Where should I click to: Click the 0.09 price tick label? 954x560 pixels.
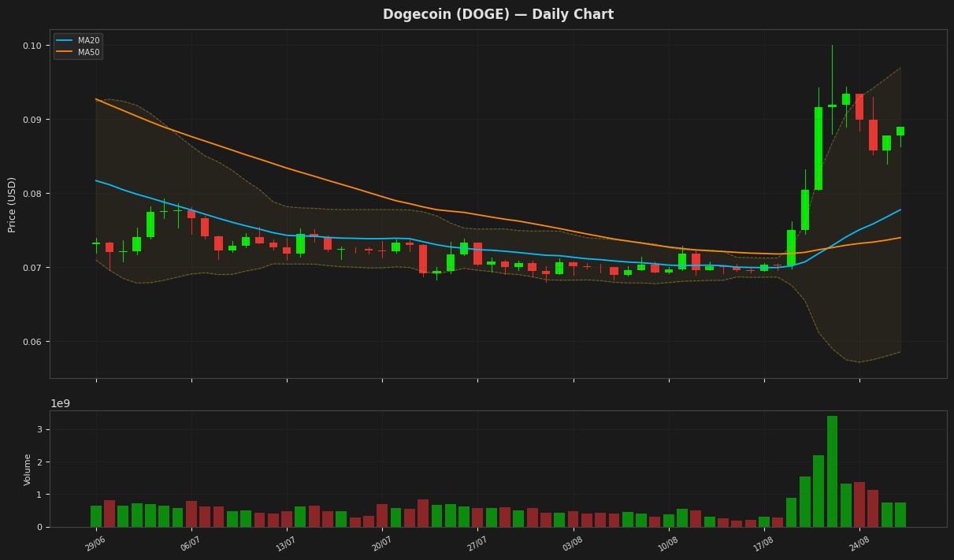(x=32, y=120)
